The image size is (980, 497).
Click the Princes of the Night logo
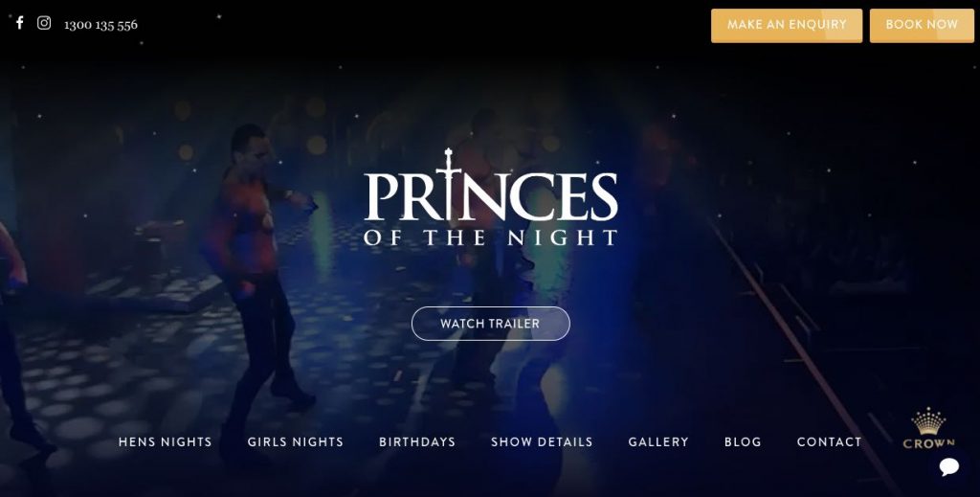[x=491, y=197]
